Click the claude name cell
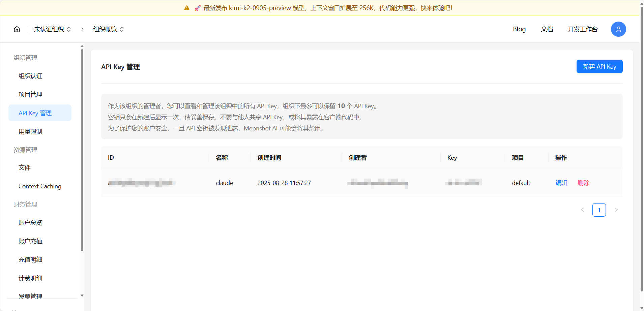 point(225,183)
